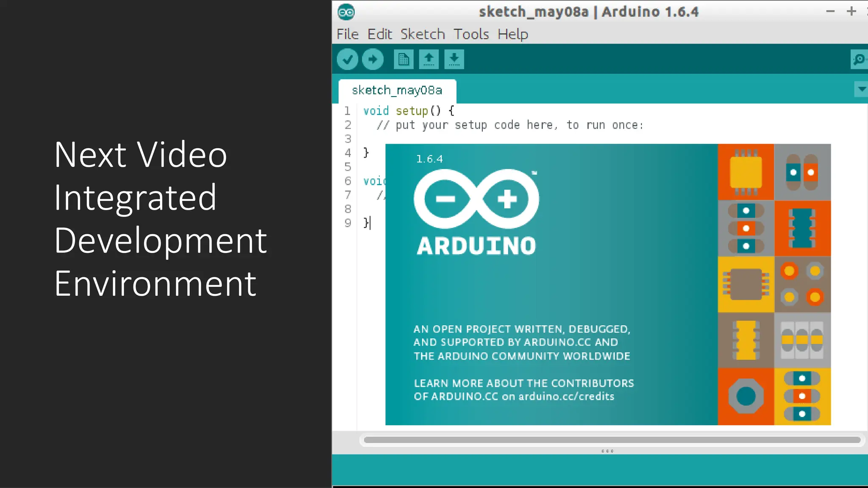Save sketch using the down-arrow icon
This screenshot has width=868, height=488.
coord(454,59)
